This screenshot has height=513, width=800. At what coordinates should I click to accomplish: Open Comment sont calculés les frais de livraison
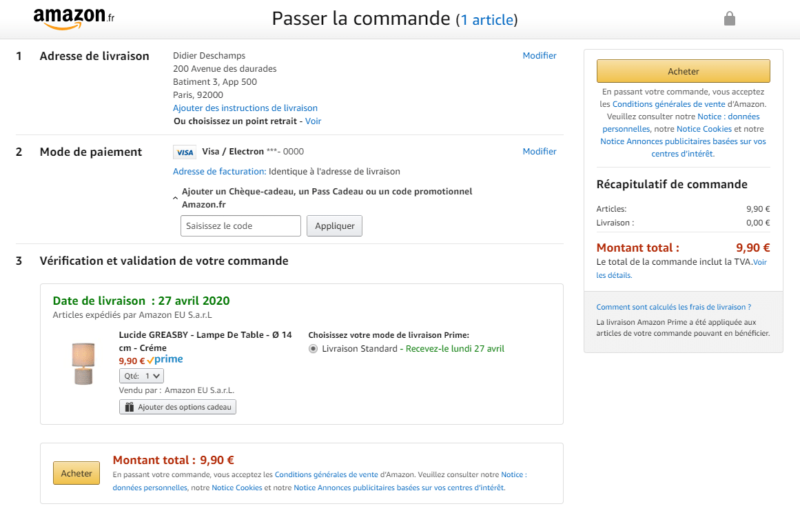pos(673,307)
